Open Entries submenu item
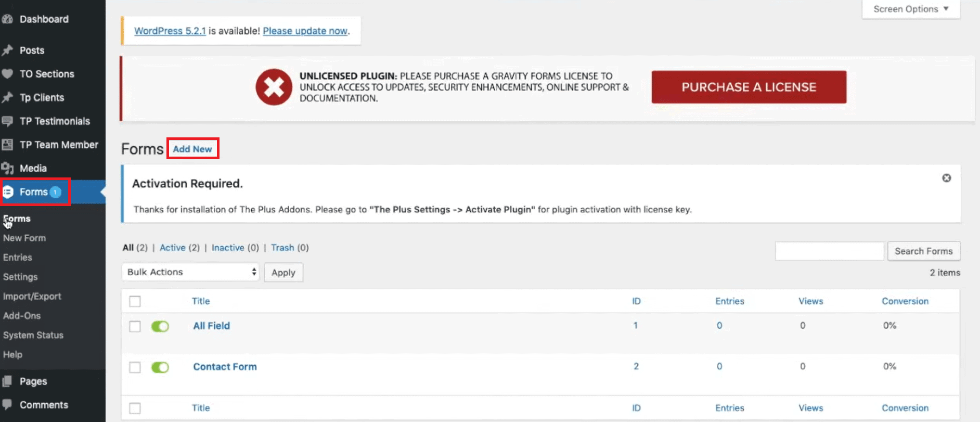Screen dimensions: 980x422 coord(18,258)
